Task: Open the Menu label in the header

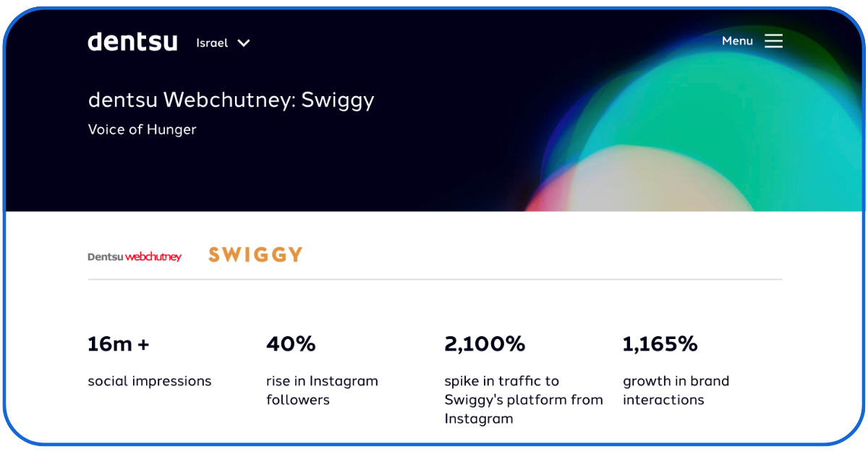Action: click(737, 41)
